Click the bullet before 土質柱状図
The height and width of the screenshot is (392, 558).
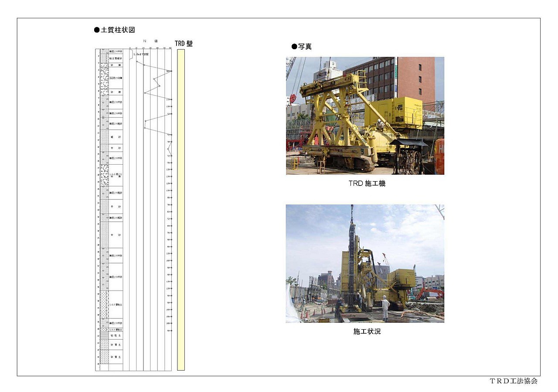[97, 30]
